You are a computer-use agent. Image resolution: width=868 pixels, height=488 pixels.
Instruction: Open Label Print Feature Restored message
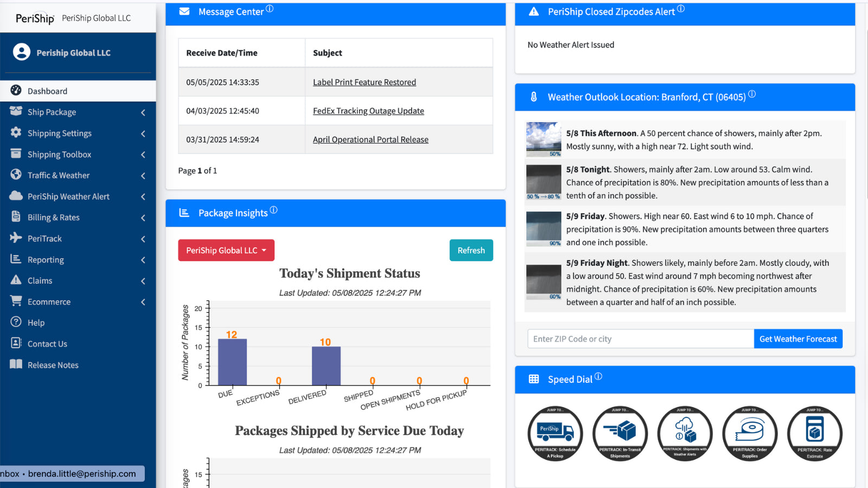pyautogui.click(x=365, y=82)
